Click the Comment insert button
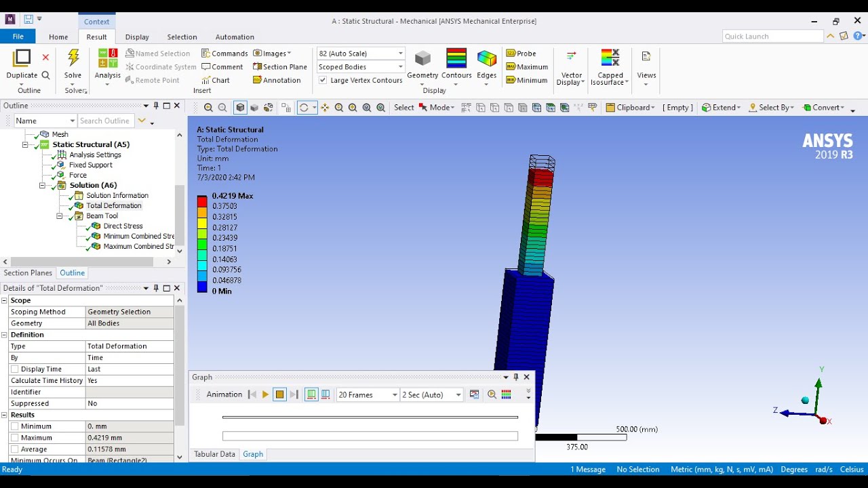Screen dimensions: 868x488 pyautogui.click(x=222, y=67)
